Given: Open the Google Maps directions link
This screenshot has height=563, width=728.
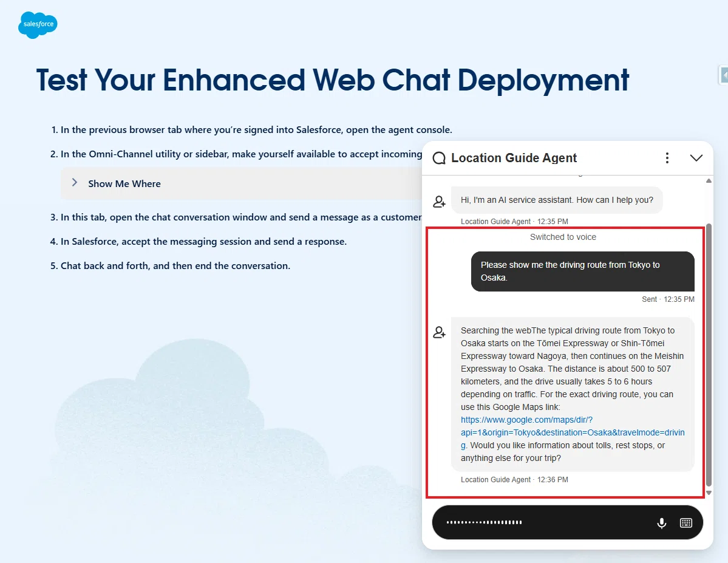Looking at the screenshot, I should [573, 432].
